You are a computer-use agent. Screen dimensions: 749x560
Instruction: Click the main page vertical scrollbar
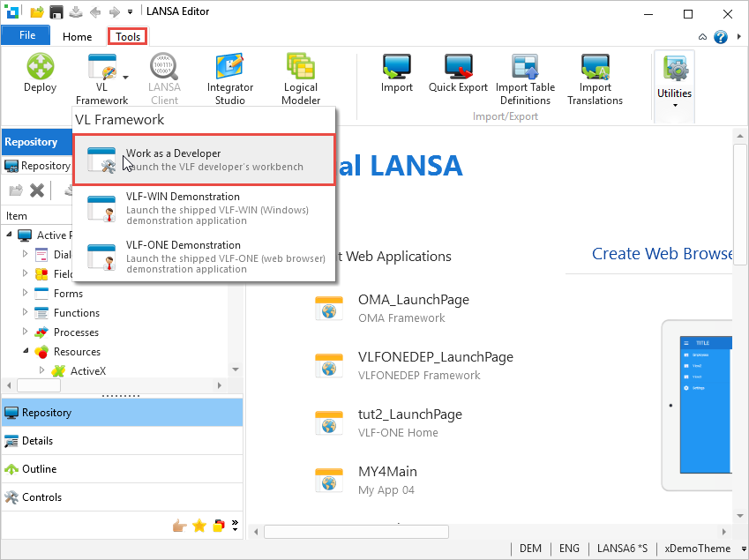pos(740,204)
